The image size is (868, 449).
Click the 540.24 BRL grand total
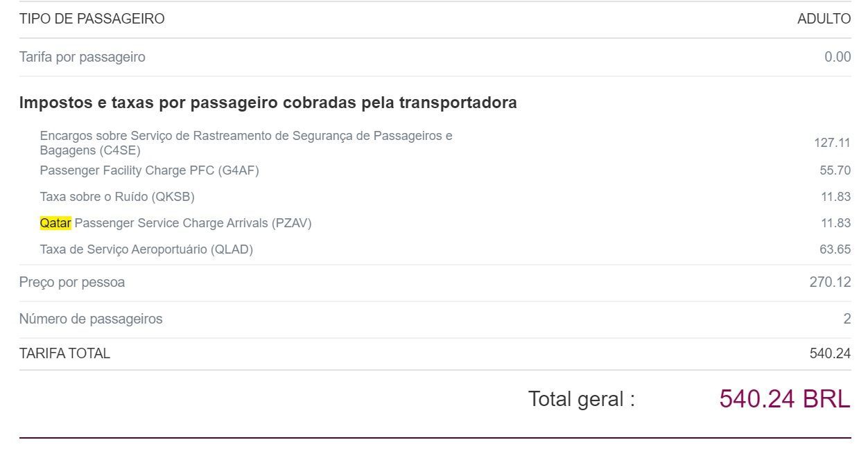point(785,399)
